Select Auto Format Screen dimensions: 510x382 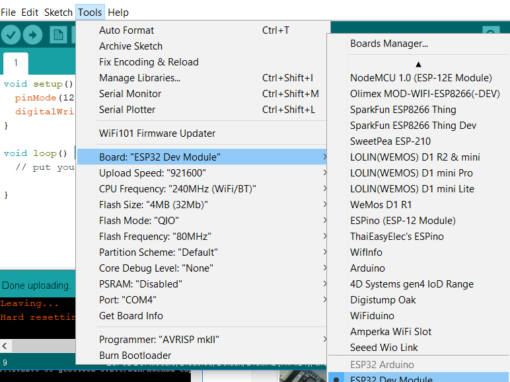tap(202, 30)
